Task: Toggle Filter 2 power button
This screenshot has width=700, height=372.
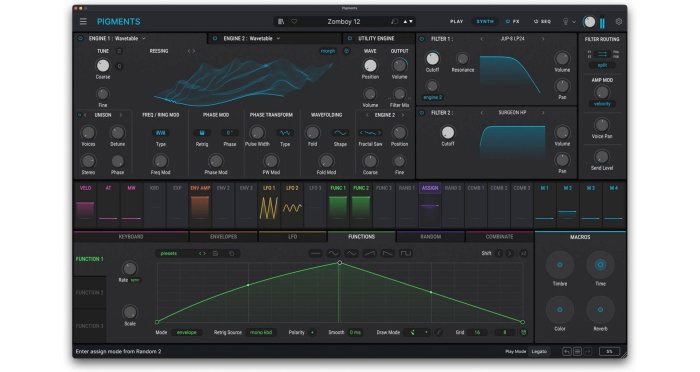Action: 422,113
